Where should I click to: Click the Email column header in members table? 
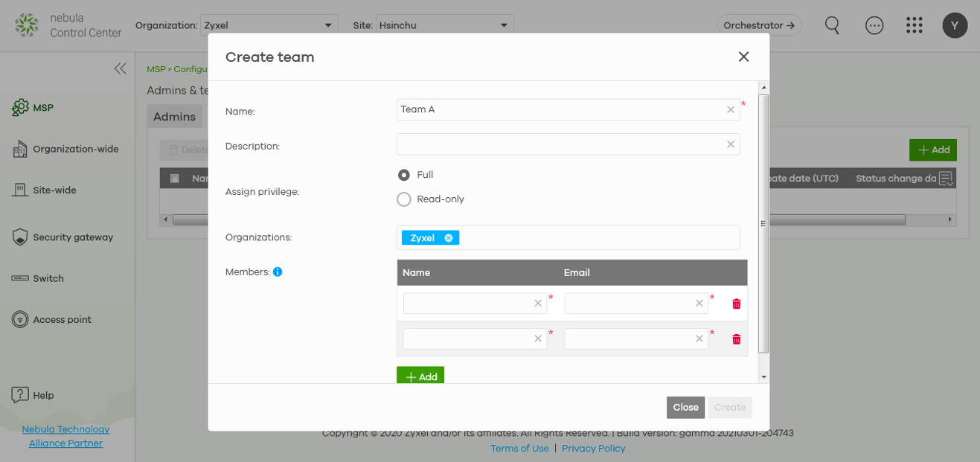(577, 273)
